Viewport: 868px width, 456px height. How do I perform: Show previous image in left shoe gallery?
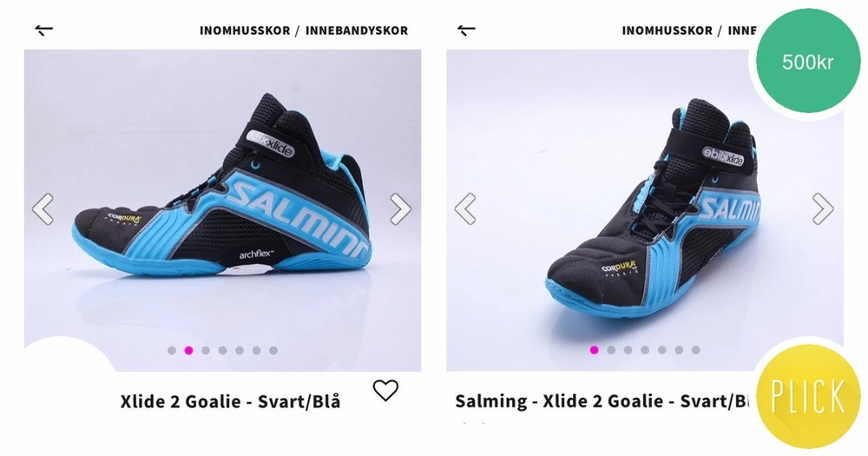point(43,208)
